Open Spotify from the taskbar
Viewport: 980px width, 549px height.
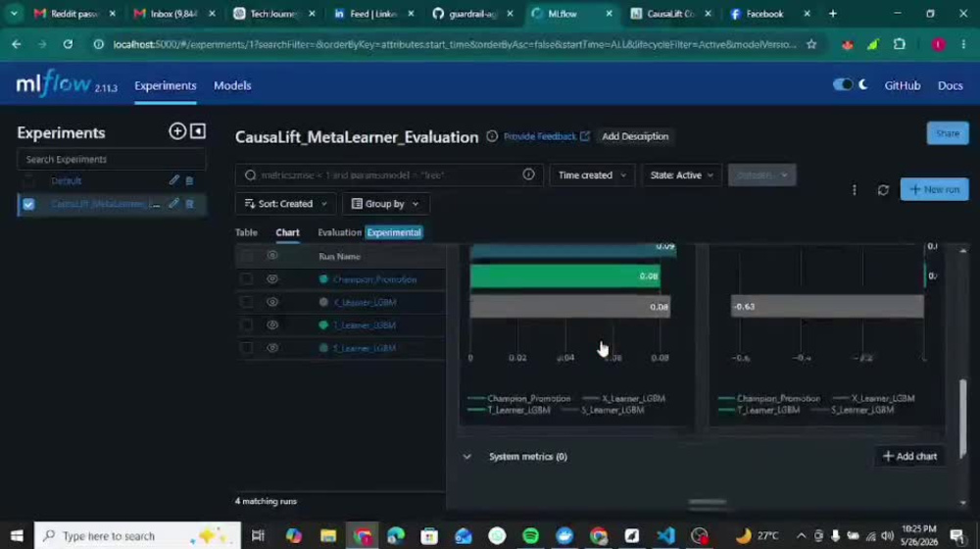click(530, 536)
